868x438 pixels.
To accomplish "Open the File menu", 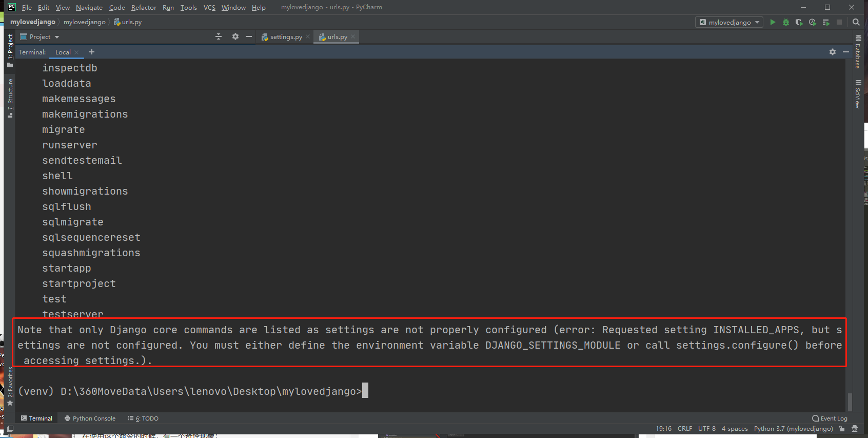I will pos(27,7).
